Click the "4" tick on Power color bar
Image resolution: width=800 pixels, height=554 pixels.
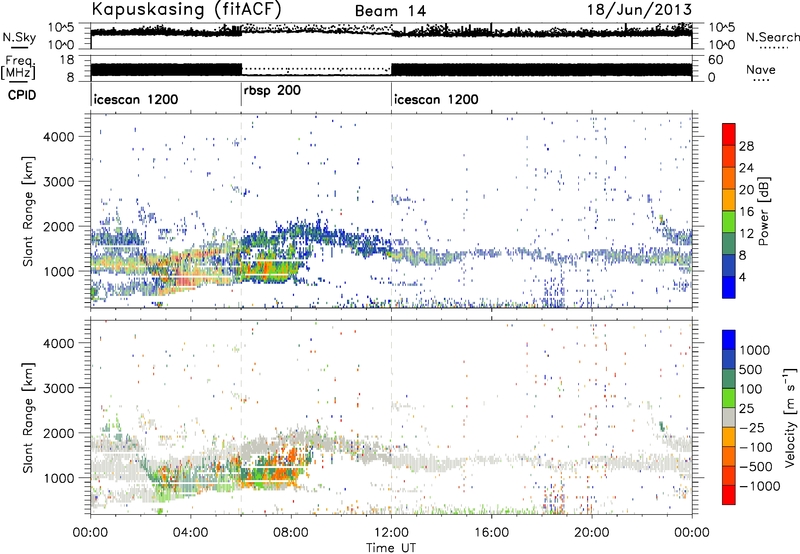click(743, 278)
